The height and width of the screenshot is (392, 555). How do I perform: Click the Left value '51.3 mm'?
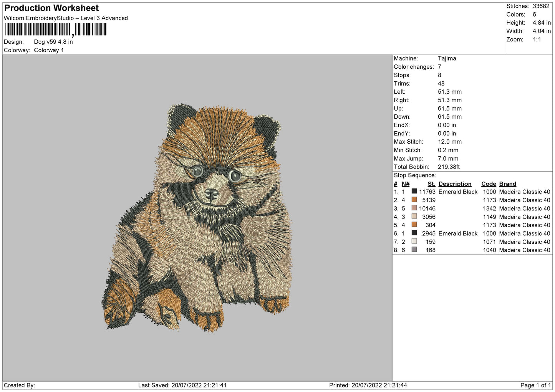tap(450, 92)
